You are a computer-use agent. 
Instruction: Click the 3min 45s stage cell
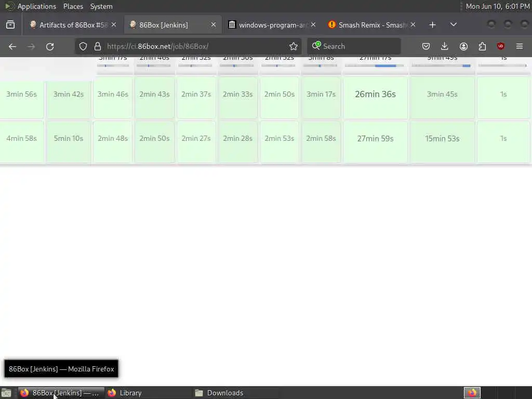click(442, 98)
